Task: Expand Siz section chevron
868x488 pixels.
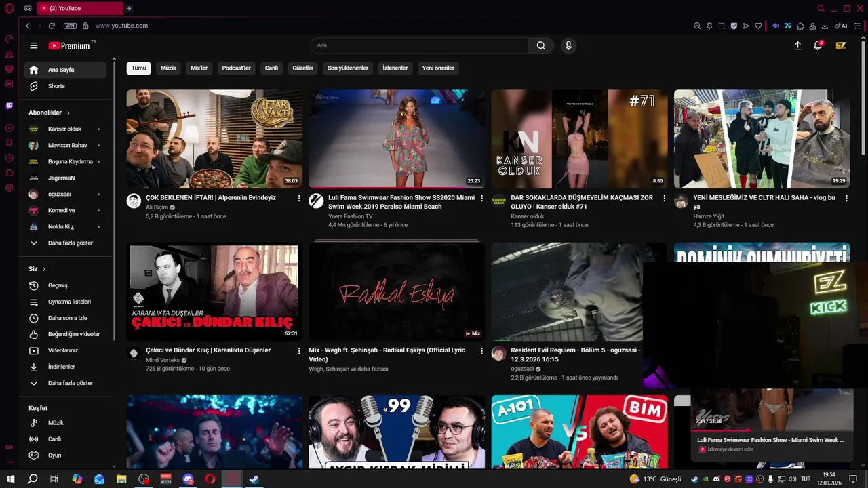Action: [44, 269]
